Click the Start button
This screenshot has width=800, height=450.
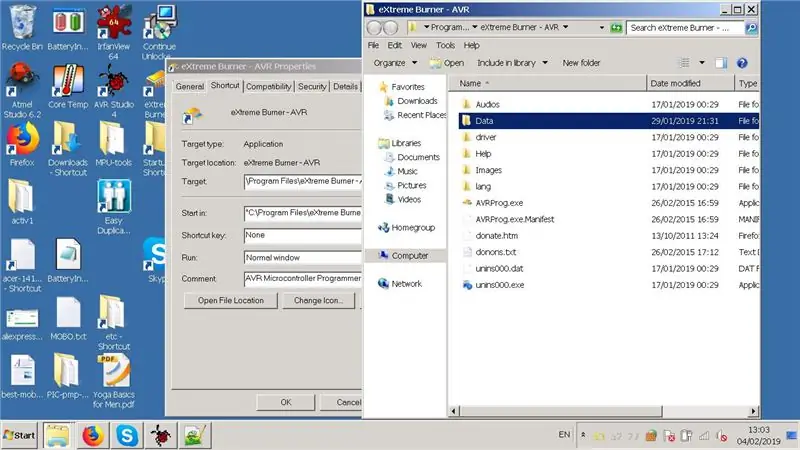click(19, 435)
